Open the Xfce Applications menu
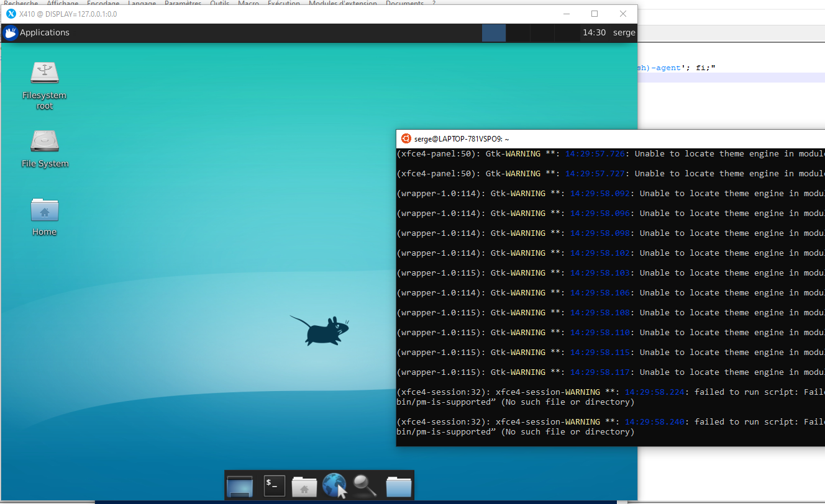825x504 pixels. [x=37, y=33]
